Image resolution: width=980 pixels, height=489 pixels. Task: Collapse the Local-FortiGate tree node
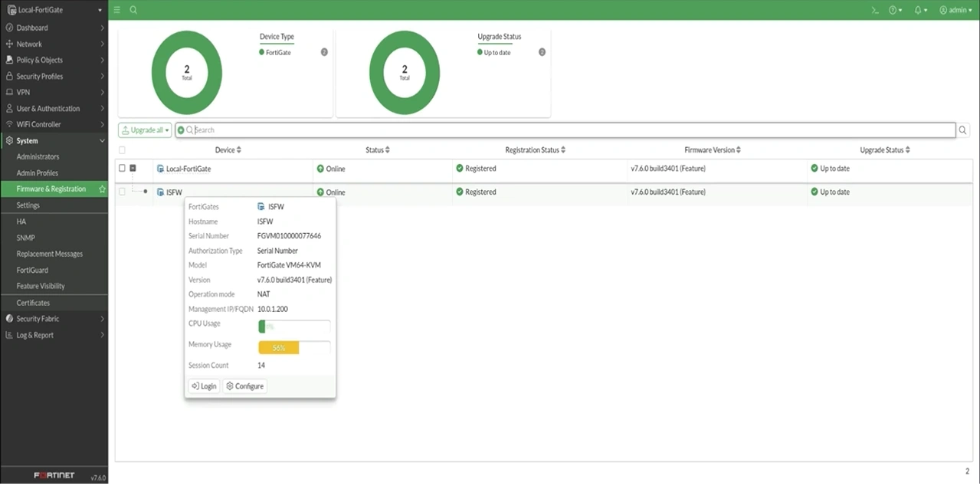pos(133,169)
